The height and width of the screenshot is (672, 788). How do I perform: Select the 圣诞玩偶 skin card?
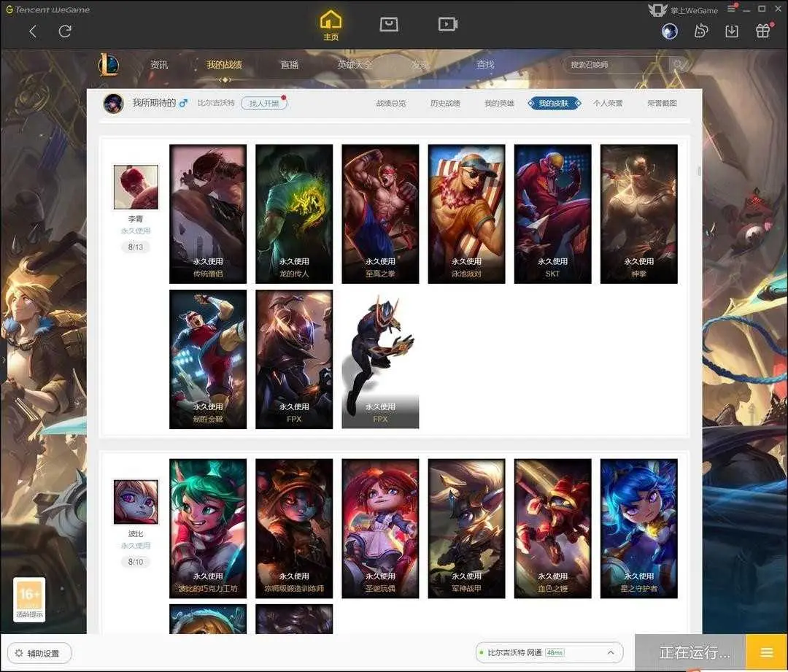click(x=380, y=529)
